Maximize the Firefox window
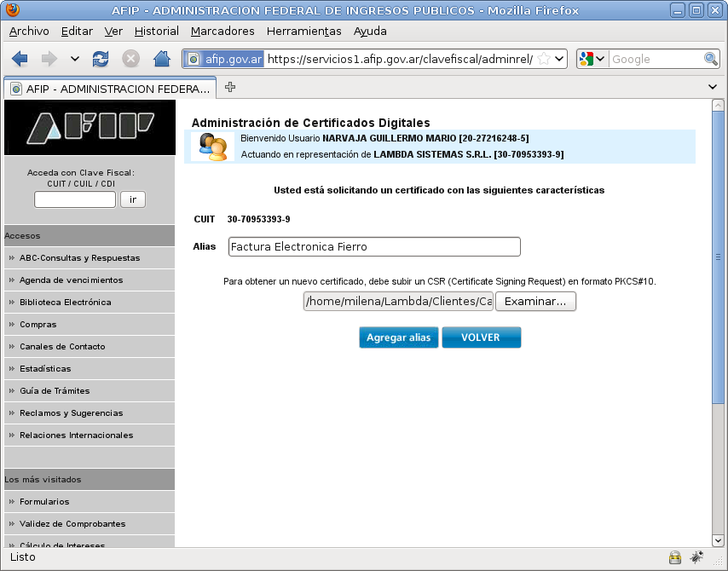The height and width of the screenshot is (571, 728). 696,10
